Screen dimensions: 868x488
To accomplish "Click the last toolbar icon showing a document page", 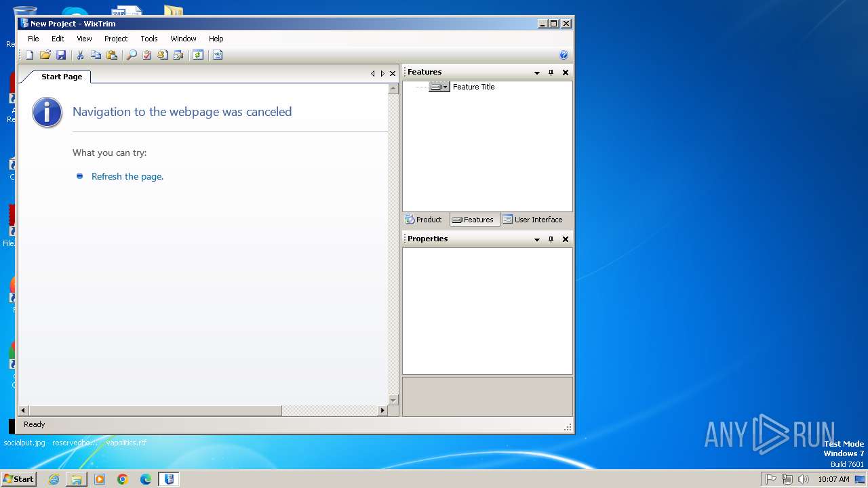I will [217, 55].
